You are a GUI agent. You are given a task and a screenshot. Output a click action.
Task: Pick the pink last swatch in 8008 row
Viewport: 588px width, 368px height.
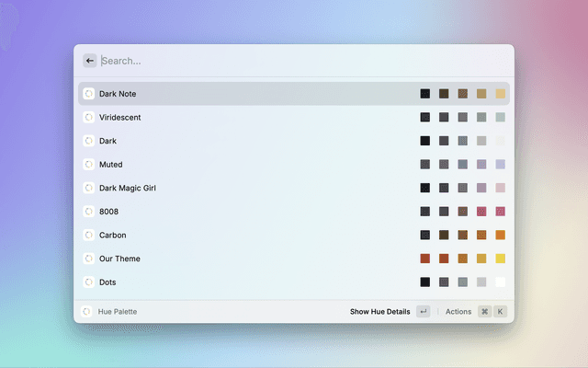point(501,212)
